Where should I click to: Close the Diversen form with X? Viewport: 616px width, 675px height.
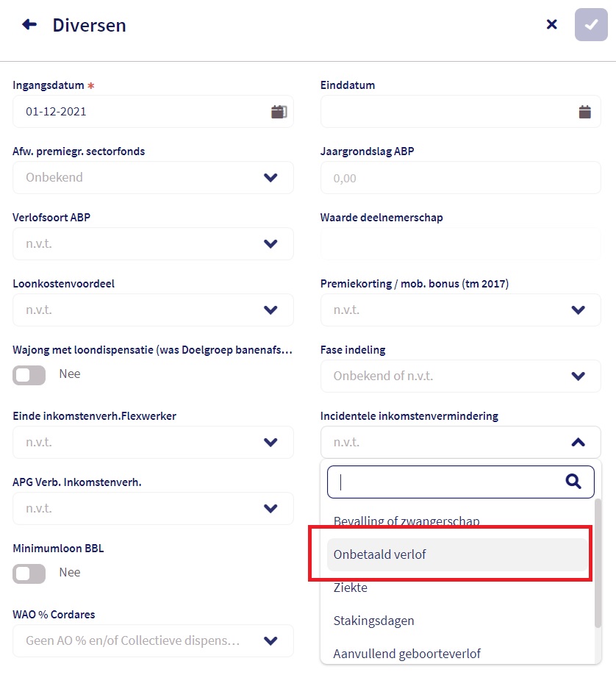551,25
